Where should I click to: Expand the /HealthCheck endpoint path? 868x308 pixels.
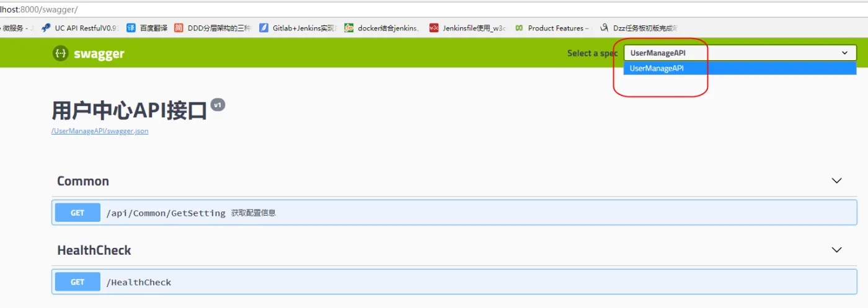pos(139,282)
